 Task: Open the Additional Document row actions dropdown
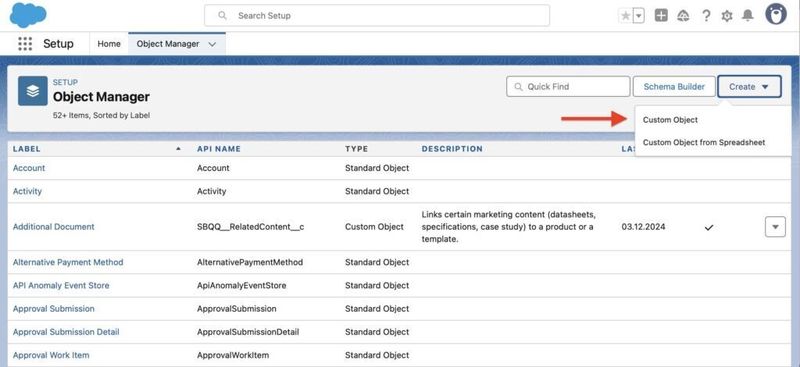point(775,227)
